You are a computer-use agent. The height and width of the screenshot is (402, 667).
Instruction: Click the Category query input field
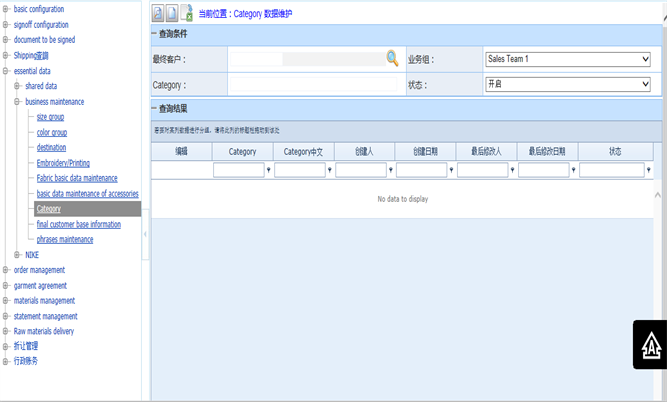pyautogui.click(x=313, y=85)
